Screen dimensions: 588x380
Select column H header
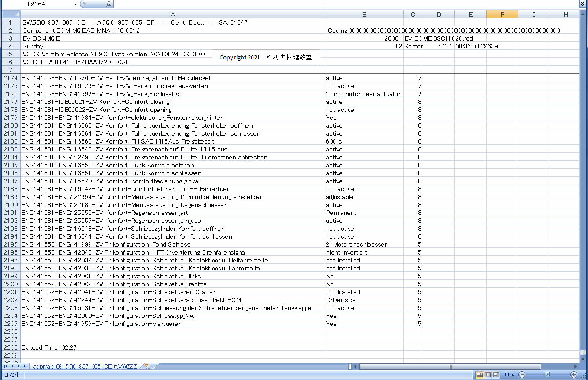(x=565, y=15)
